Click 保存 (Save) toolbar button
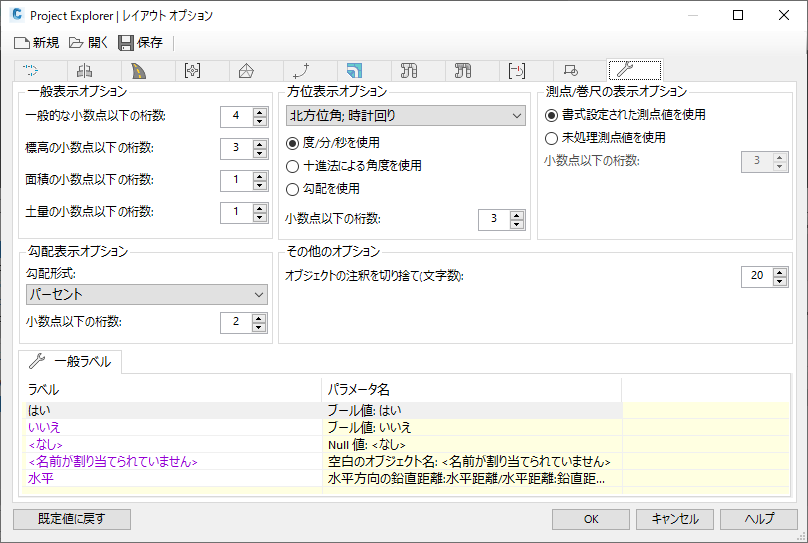 (x=141, y=42)
